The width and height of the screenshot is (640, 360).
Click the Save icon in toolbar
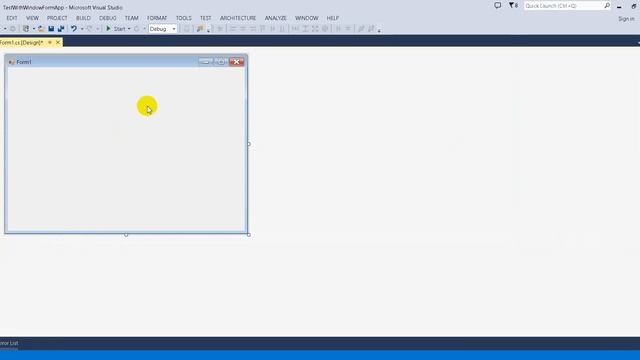[51, 29]
